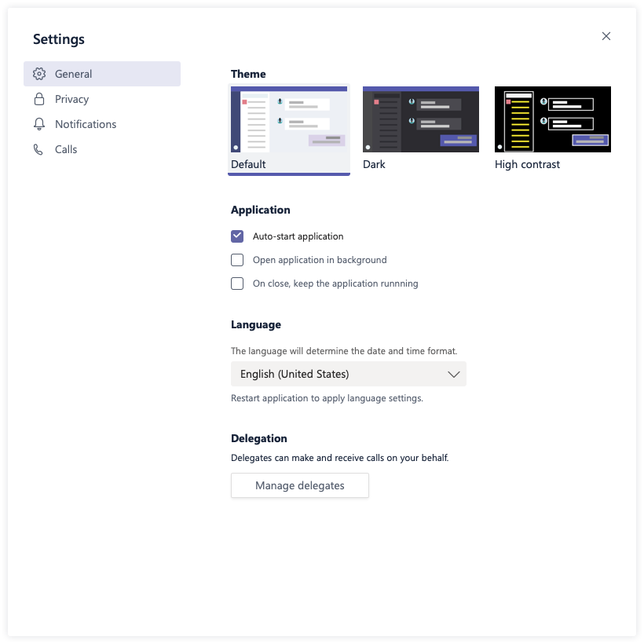This screenshot has width=644, height=644.
Task: Select General in the settings sidebar
Action: (x=74, y=73)
